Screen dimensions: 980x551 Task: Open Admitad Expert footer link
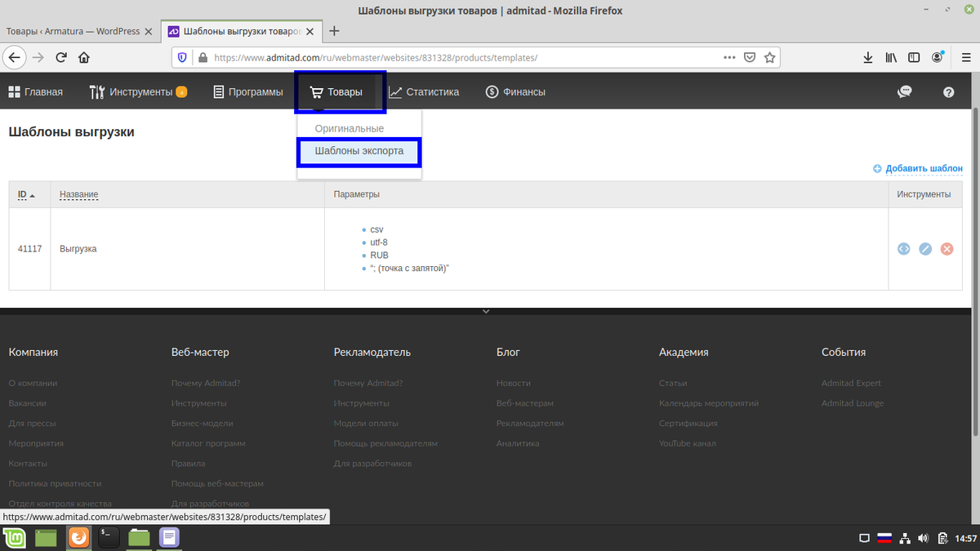click(851, 383)
